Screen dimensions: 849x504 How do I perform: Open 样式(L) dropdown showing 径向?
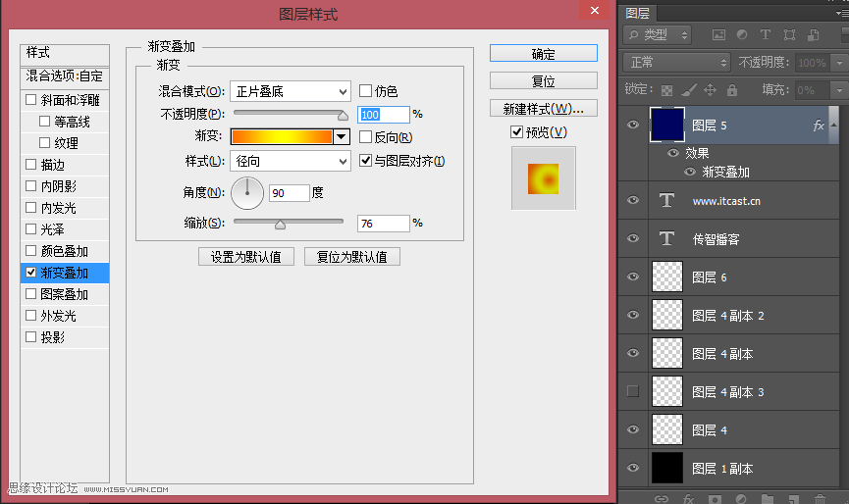tap(291, 161)
